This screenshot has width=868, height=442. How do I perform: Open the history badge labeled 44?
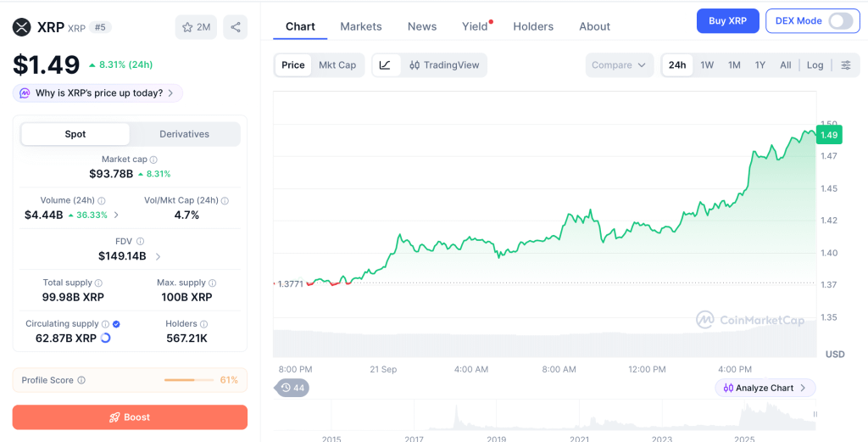(x=292, y=388)
